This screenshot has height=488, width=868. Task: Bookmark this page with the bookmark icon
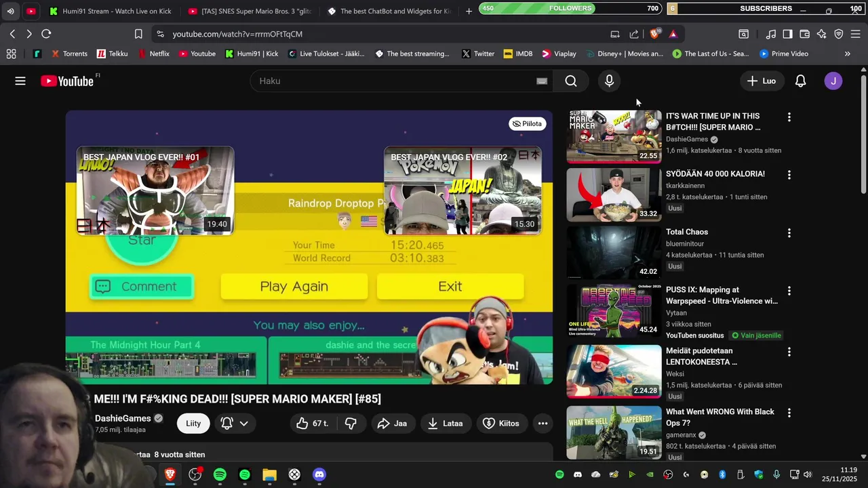(x=138, y=34)
